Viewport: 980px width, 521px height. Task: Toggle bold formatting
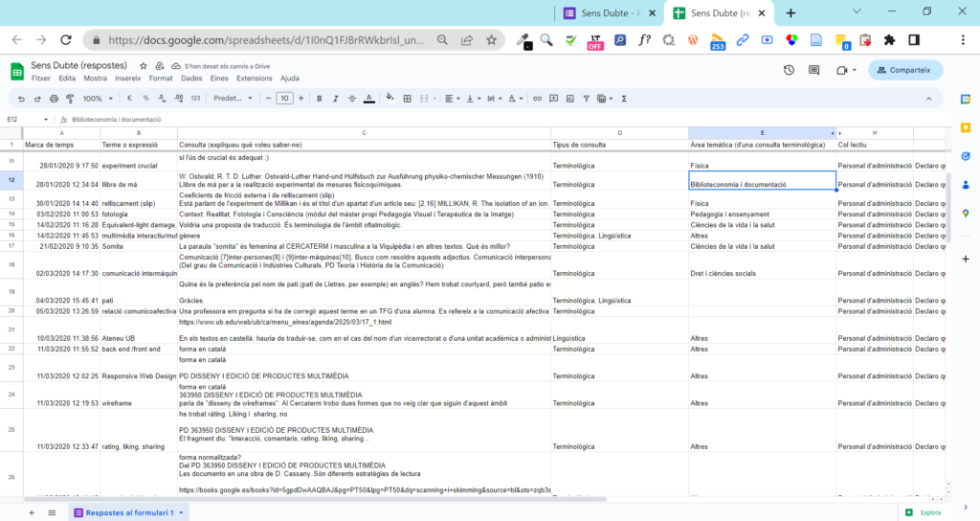[319, 98]
